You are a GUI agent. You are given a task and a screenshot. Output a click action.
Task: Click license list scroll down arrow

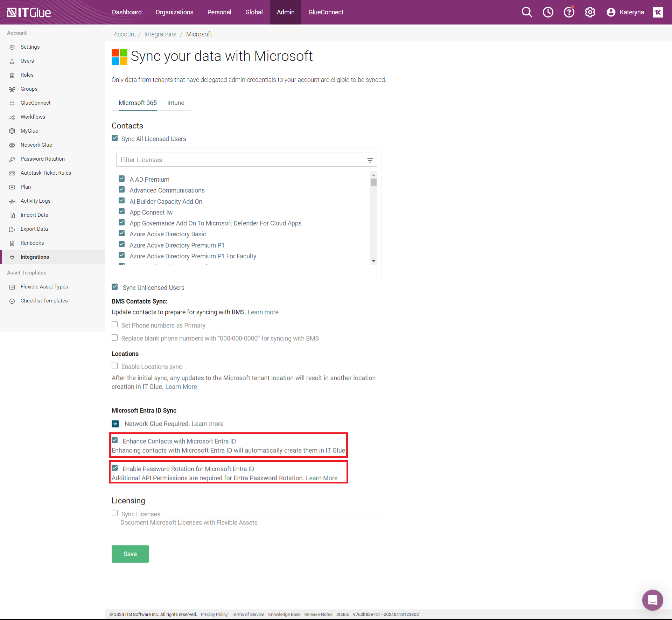373,261
